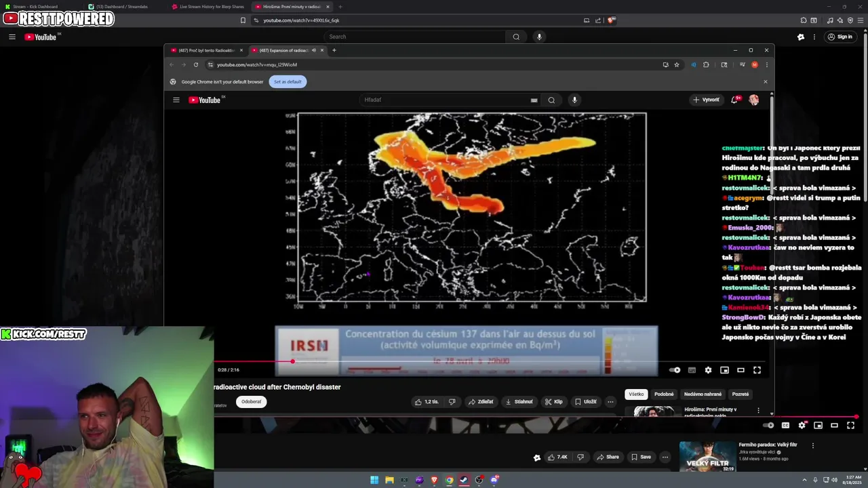Go back in inner Chrome window
The image size is (868, 488).
[172, 64]
